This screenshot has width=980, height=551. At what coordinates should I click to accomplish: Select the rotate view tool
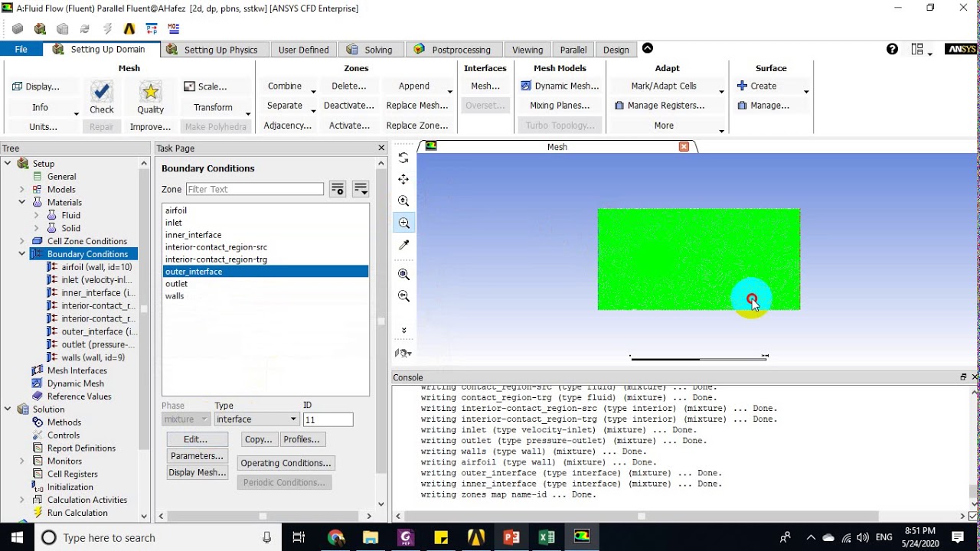point(403,158)
